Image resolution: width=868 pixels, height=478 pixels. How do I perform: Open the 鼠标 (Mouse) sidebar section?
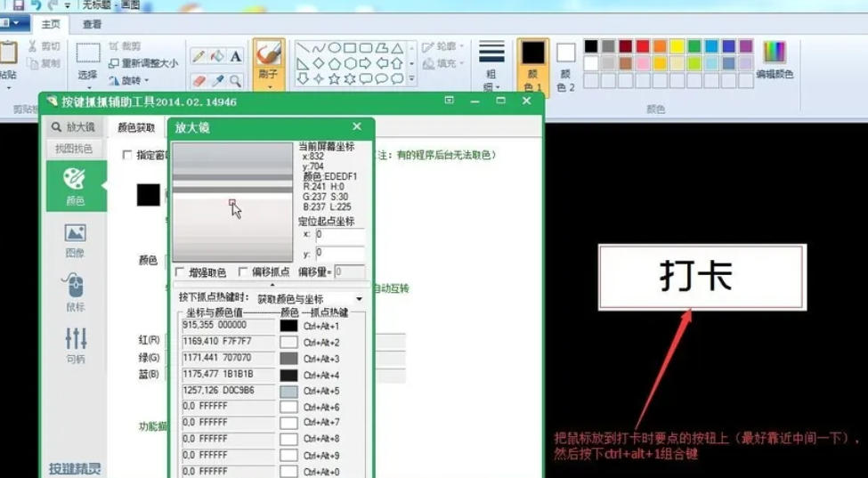coord(75,292)
